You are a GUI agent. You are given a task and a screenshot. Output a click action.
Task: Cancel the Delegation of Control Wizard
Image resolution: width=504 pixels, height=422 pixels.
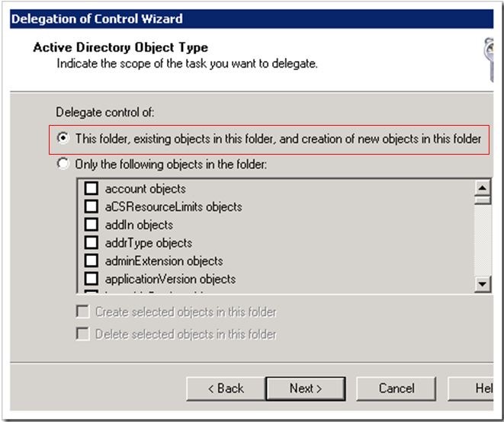coord(396,388)
